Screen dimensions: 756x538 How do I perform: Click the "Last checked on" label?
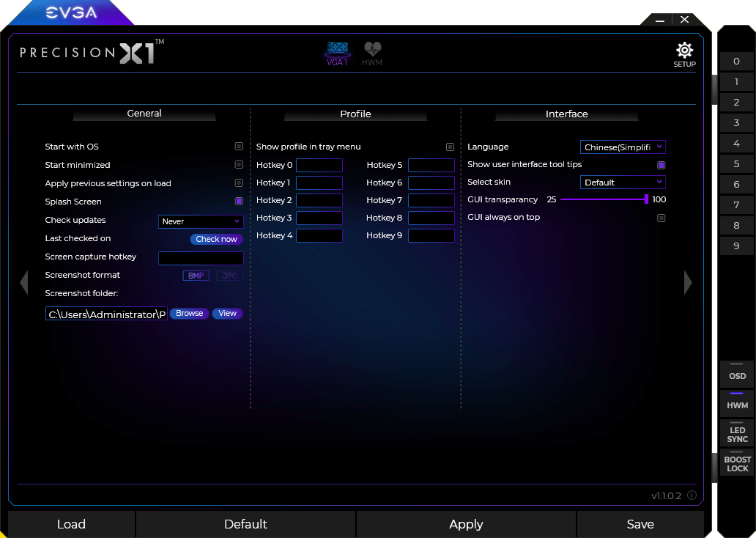tap(78, 238)
